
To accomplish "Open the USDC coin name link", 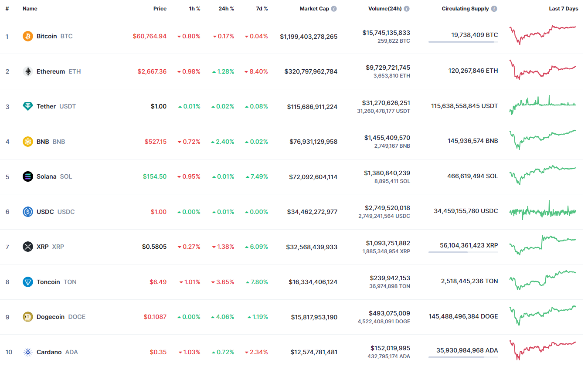I will (45, 212).
